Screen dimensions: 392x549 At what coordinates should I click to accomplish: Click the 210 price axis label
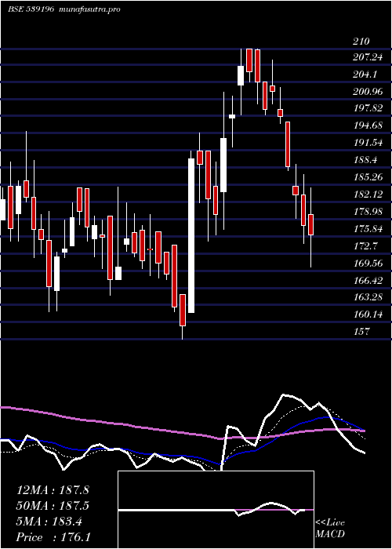tap(361, 42)
